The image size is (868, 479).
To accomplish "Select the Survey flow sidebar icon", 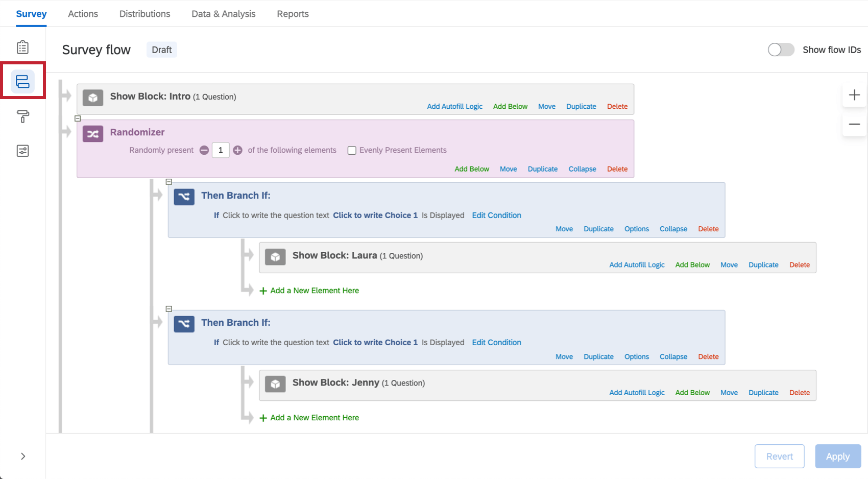I will click(x=22, y=81).
